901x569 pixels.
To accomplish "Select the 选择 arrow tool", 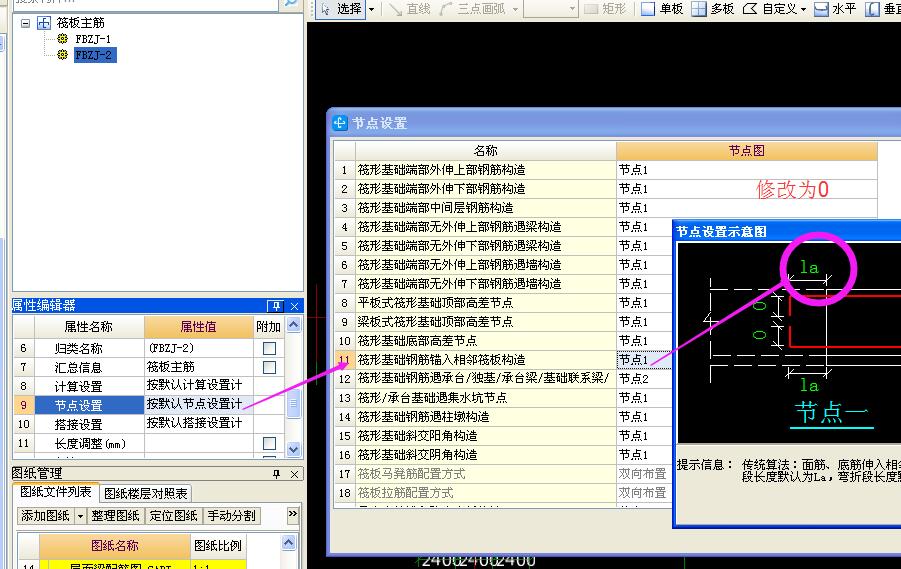I will 341,9.
